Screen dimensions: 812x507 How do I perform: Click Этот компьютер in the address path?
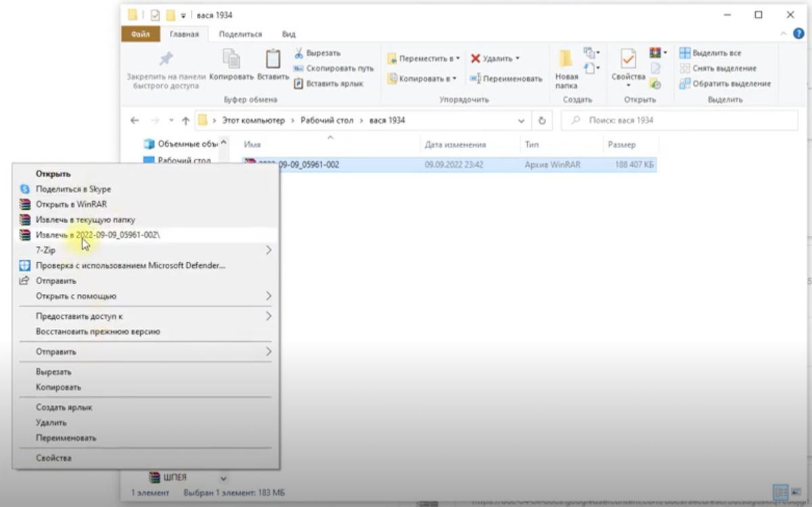pos(254,120)
